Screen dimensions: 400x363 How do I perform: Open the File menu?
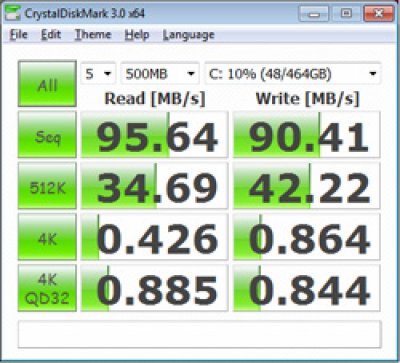pyautogui.click(x=19, y=35)
